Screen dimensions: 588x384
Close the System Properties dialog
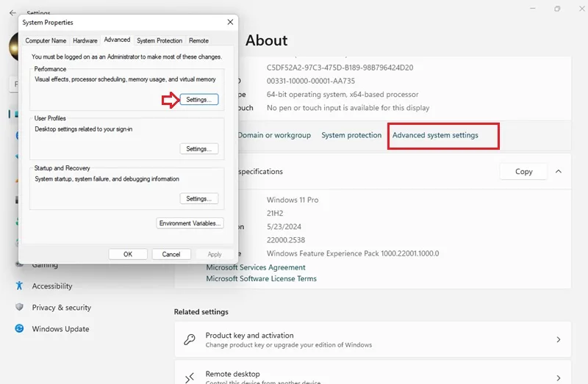click(x=230, y=22)
